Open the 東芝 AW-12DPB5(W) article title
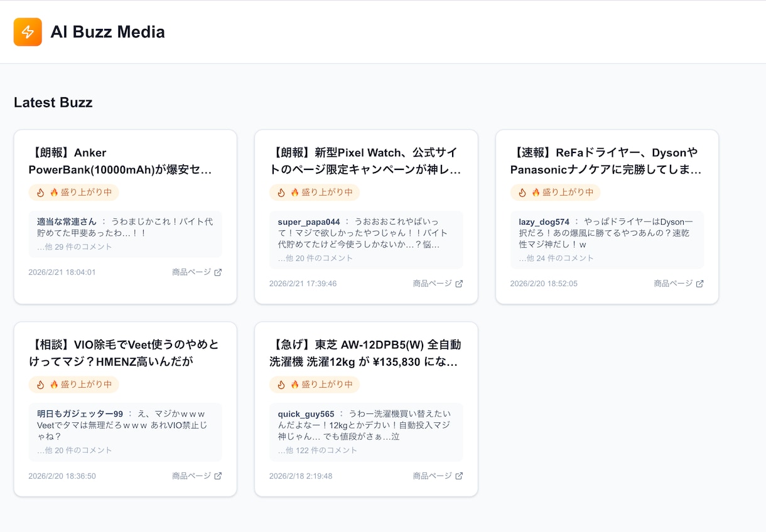The width and height of the screenshot is (766, 532). point(366,353)
